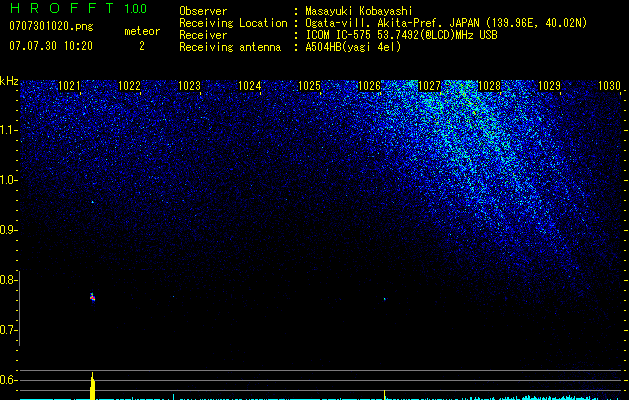Screen dimensions: 629x400
Task: Click the Observer field label
Action: coord(203,11)
